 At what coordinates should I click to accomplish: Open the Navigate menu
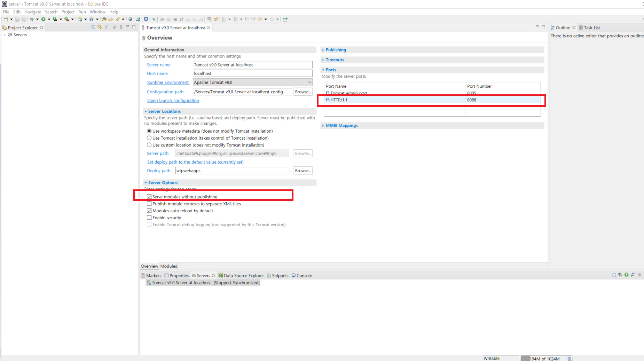click(x=33, y=12)
